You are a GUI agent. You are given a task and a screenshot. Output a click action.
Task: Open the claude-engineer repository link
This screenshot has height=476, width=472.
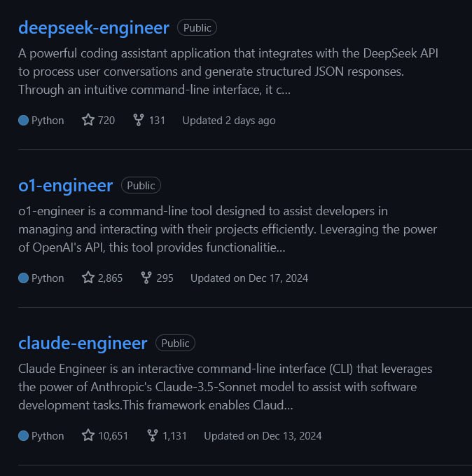click(x=83, y=344)
